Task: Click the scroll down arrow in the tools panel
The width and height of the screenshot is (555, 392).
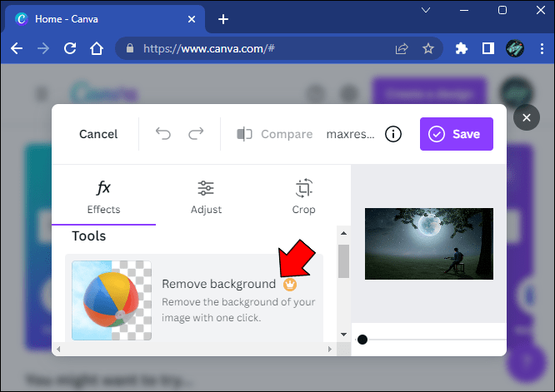Action: 343,334
